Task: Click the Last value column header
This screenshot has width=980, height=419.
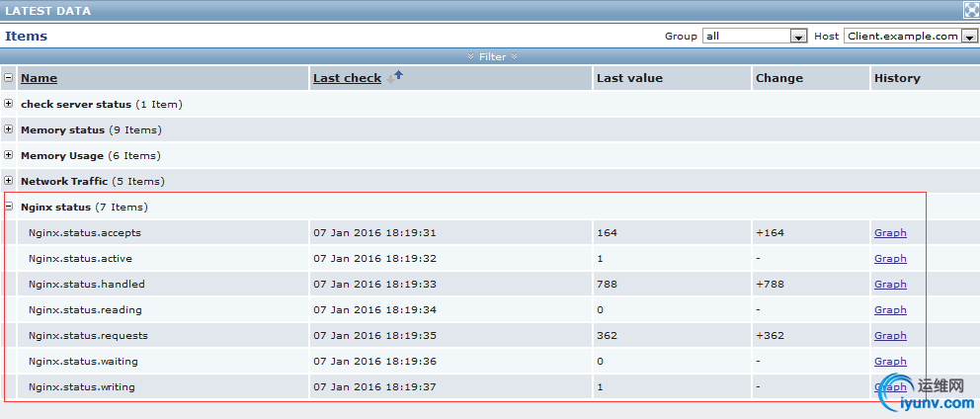Action: (629, 78)
